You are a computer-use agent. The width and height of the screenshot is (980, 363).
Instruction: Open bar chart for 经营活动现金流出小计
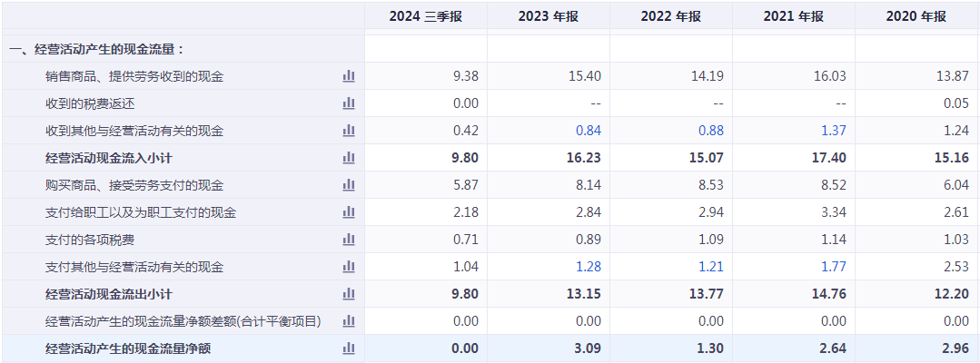click(x=348, y=294)
